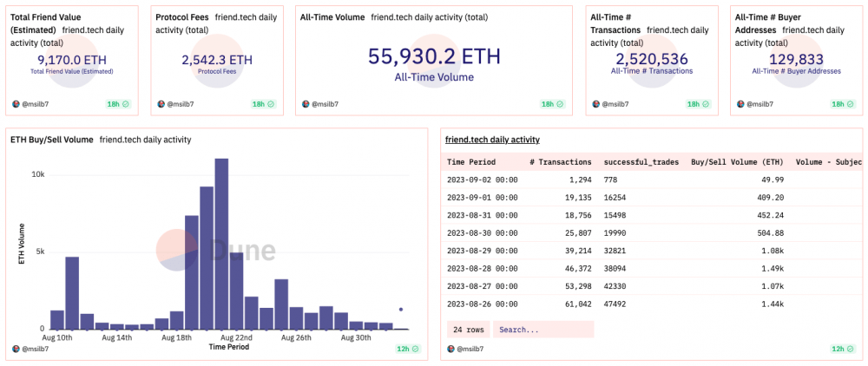
Task: Open the Protocol Fees card title
Action: (x=182, y=17)
